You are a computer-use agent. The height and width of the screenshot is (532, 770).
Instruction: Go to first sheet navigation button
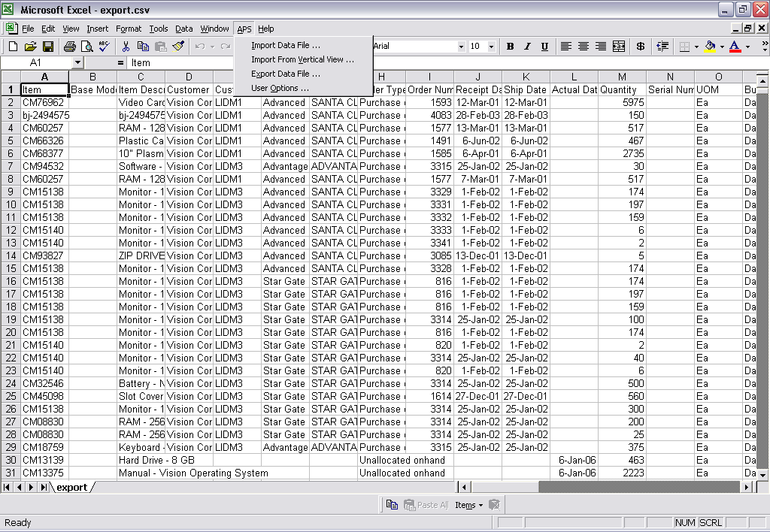(x=7, y=487)
